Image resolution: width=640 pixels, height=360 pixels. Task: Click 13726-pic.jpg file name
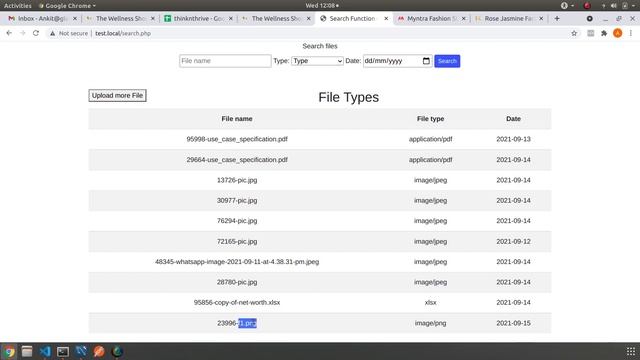coord(237,180)
